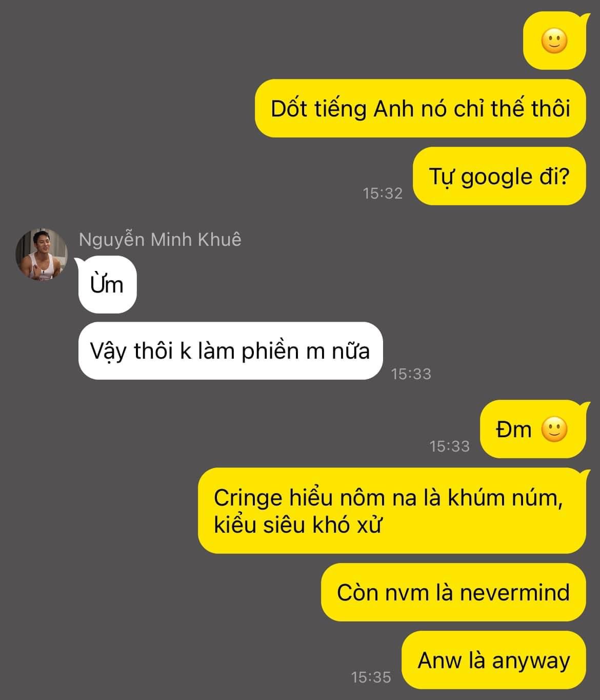
Task: Select the smiley emoji message bubble
Action: point(554,41)
